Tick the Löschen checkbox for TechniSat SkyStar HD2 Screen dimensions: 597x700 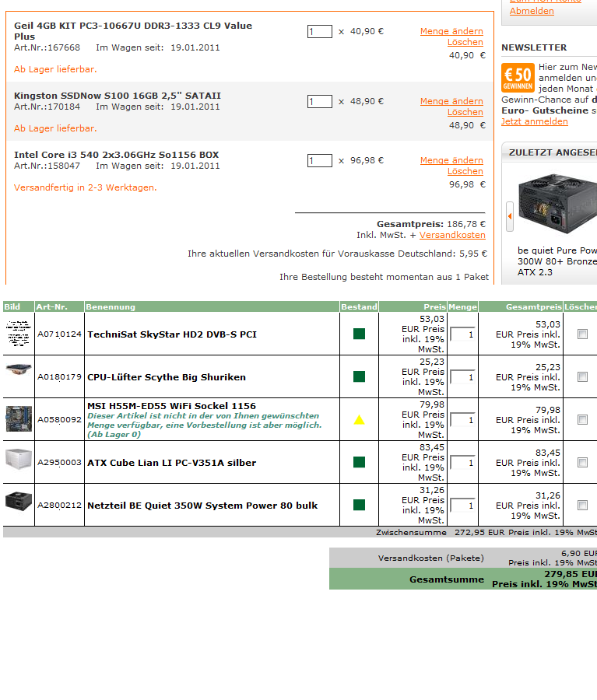point(582,334)
